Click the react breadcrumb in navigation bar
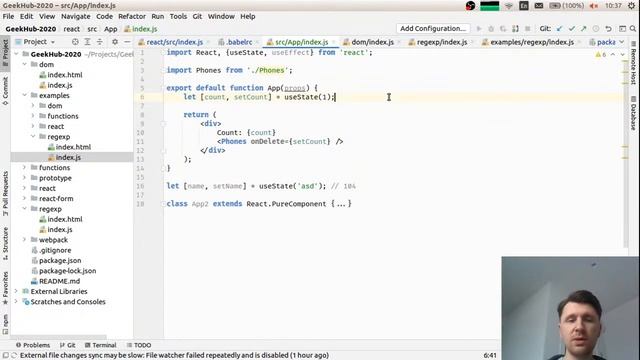 (x=71, y=29)
